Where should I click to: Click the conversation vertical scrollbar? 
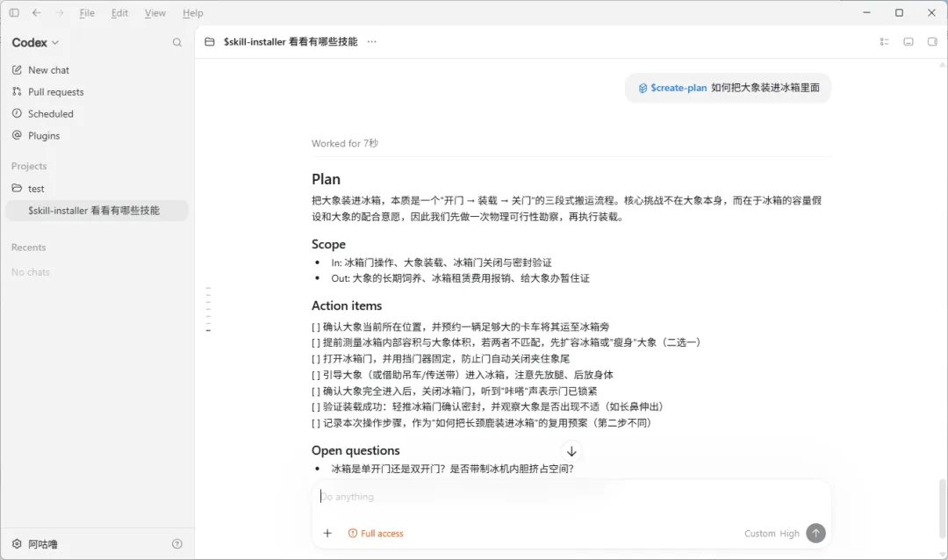point(943,508)
